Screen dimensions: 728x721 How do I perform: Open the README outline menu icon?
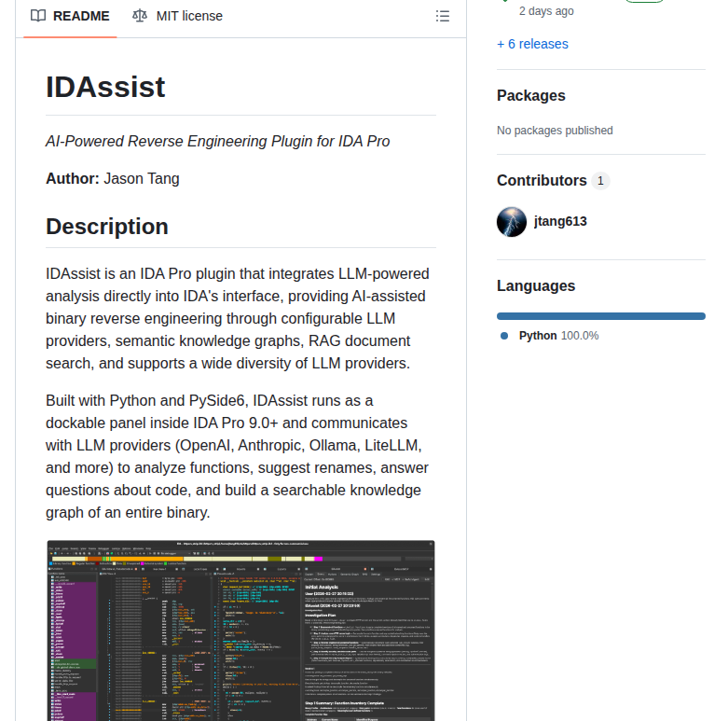[443, 17]
